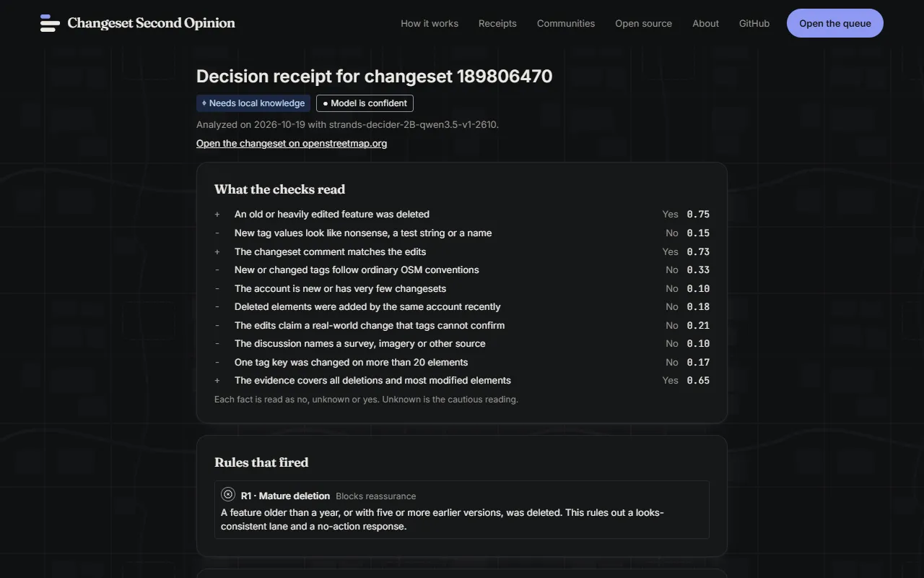Select the Analyzed on 2026-10-19 model line
The width and height of the screenshot is (924, 578).
[x=347, y=124]
